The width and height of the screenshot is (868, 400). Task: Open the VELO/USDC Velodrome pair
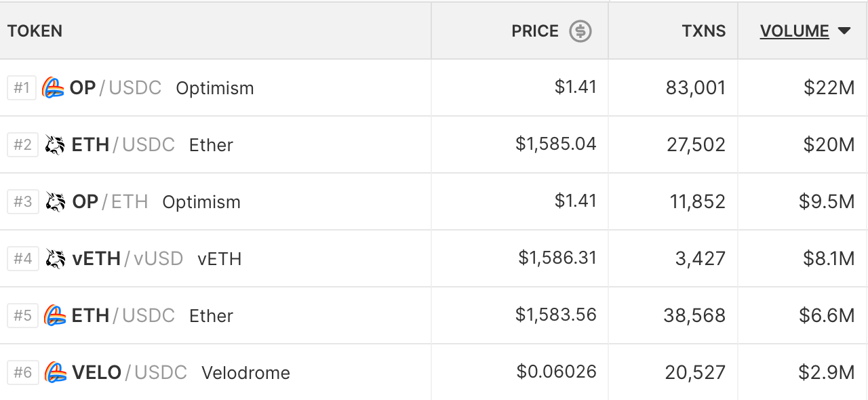(180, 373)
